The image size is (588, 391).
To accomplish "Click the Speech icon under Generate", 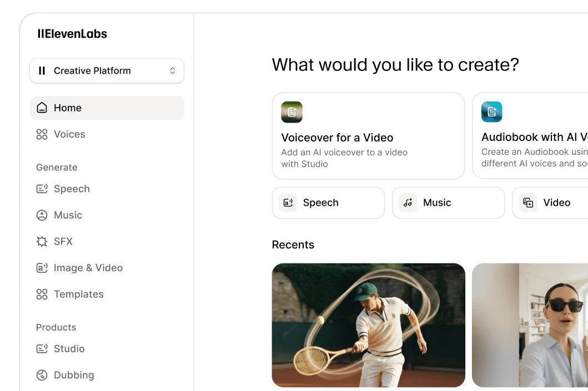I will tap(42, 189).
